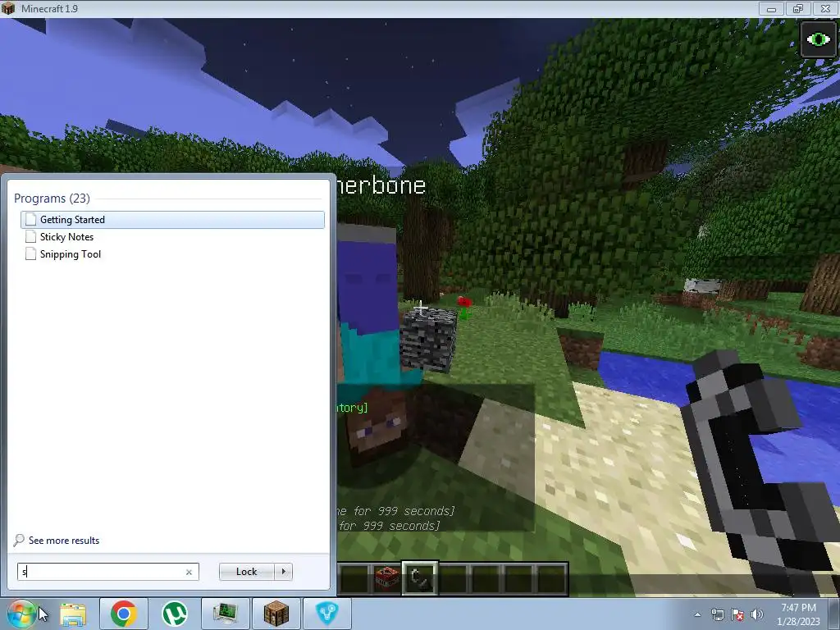The image size is (840, 630).
Task: Click the Sticky Notes file icon
Action: pyautogui.click(x=30, y=237)
